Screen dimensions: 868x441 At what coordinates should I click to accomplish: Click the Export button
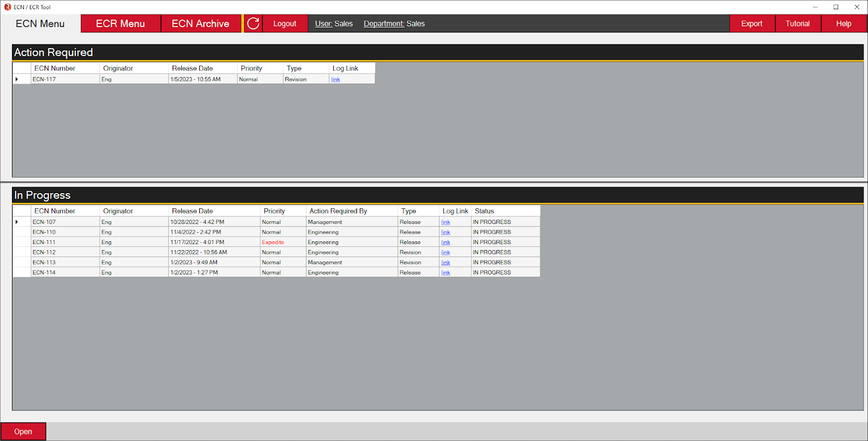(751, 23)
